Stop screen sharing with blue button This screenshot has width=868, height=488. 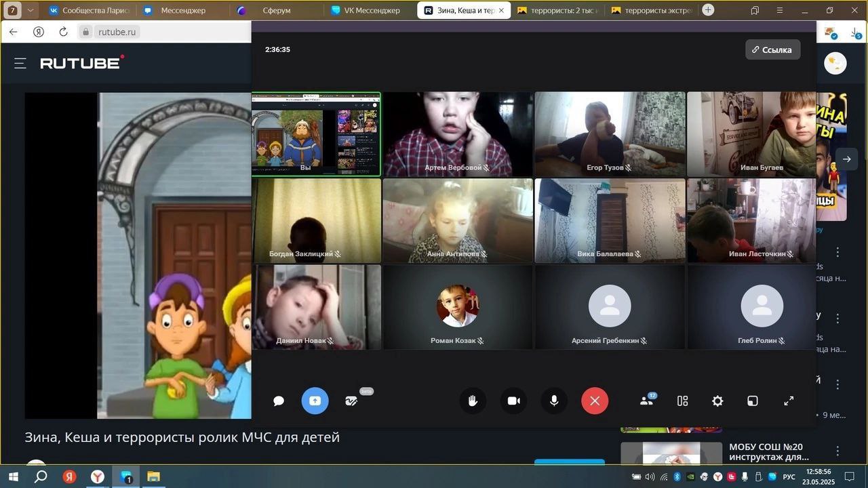[315, 401]
